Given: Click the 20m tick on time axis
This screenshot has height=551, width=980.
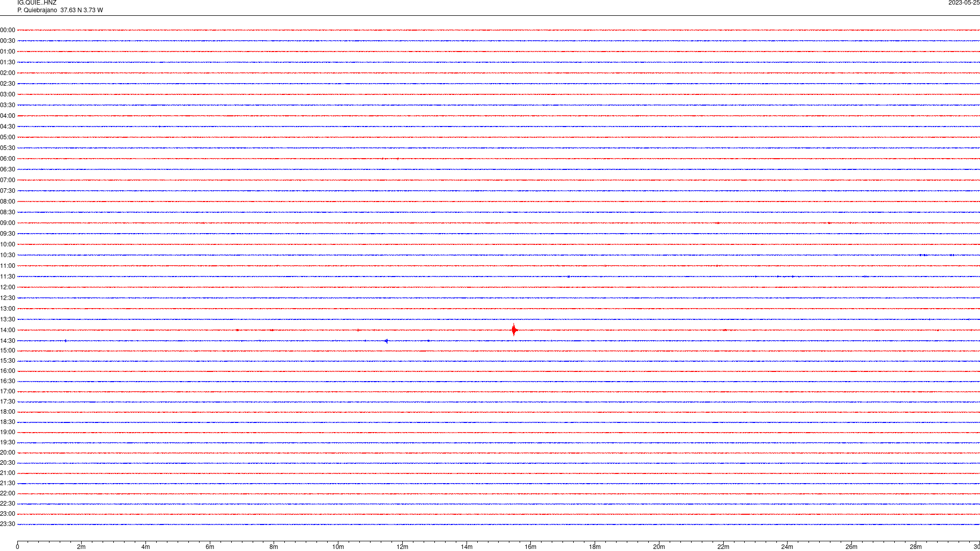Looking at the screenshot, I should (x=659, y=547).
